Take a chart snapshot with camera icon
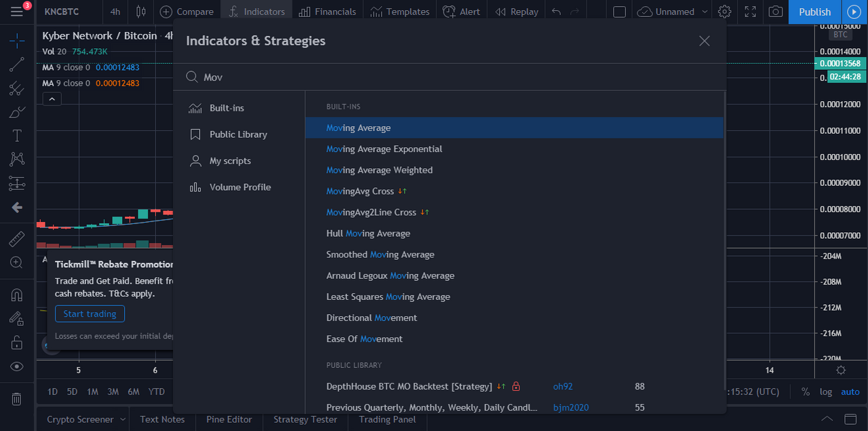 (x=775, y=12)
